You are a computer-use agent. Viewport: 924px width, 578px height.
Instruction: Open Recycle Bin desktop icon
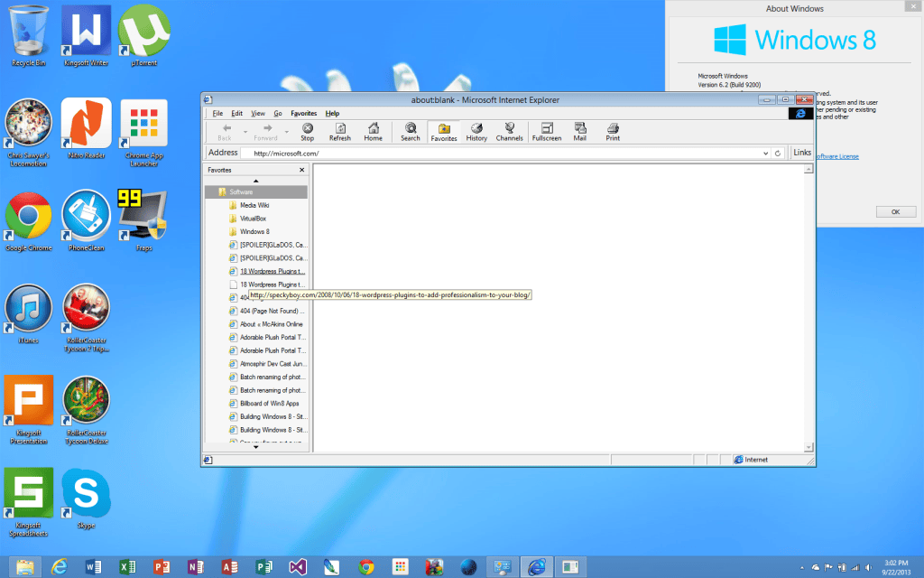(x=28, y=35)
